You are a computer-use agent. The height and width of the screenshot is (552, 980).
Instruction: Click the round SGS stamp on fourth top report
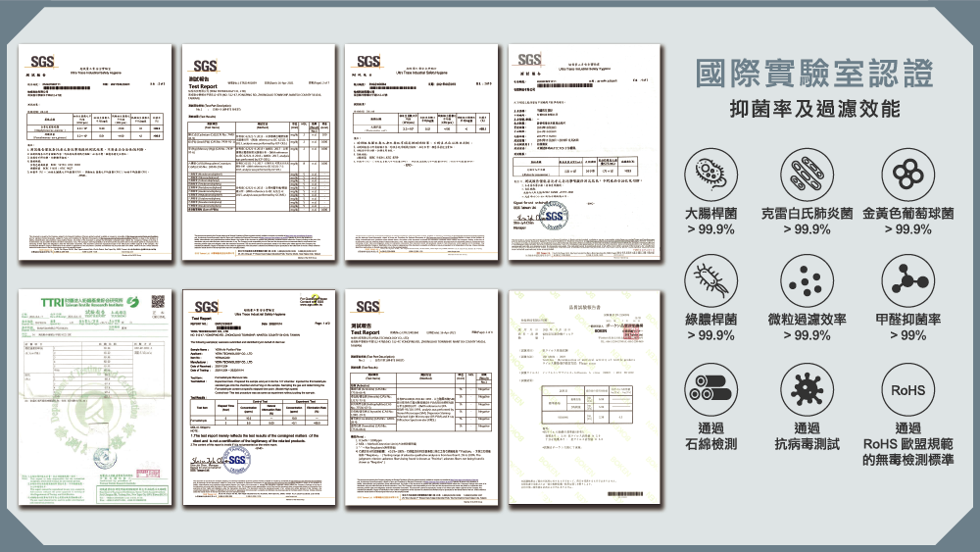pos(553,217)
